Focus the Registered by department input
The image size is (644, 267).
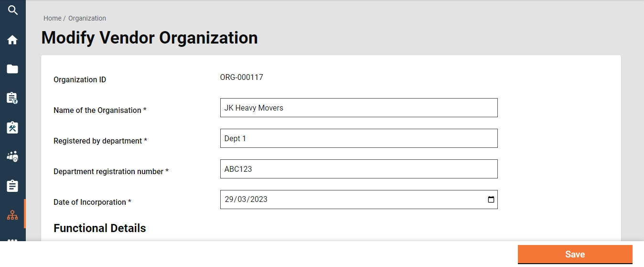(358, 138)
